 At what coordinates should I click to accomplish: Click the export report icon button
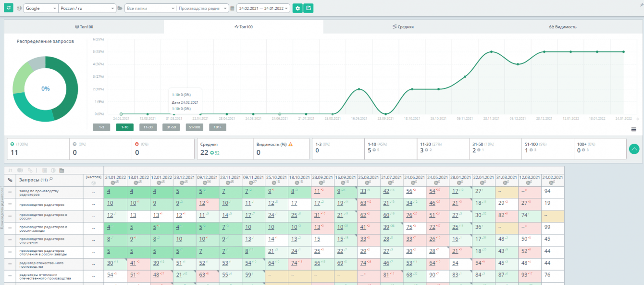pyautogui.click(x=309, y=8)
